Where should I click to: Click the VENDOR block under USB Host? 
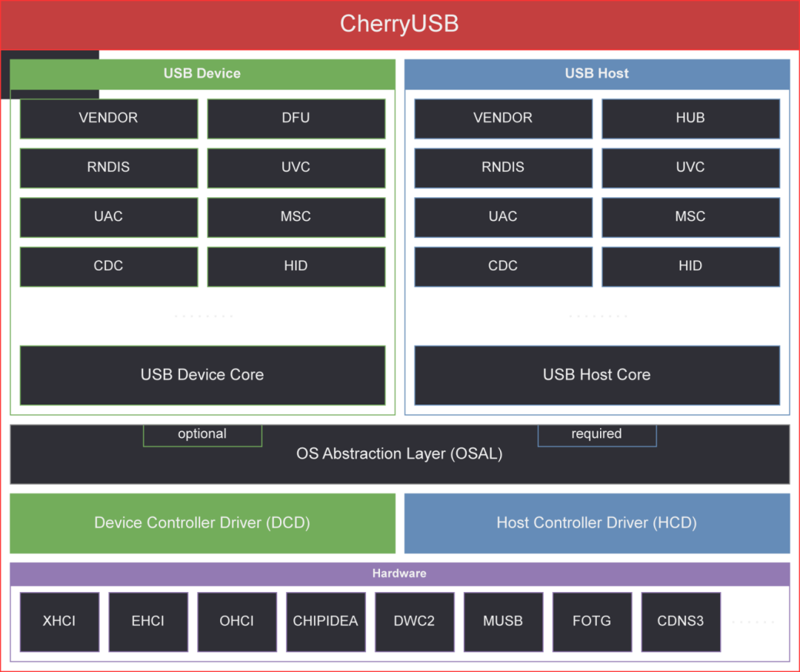point(503,119)
